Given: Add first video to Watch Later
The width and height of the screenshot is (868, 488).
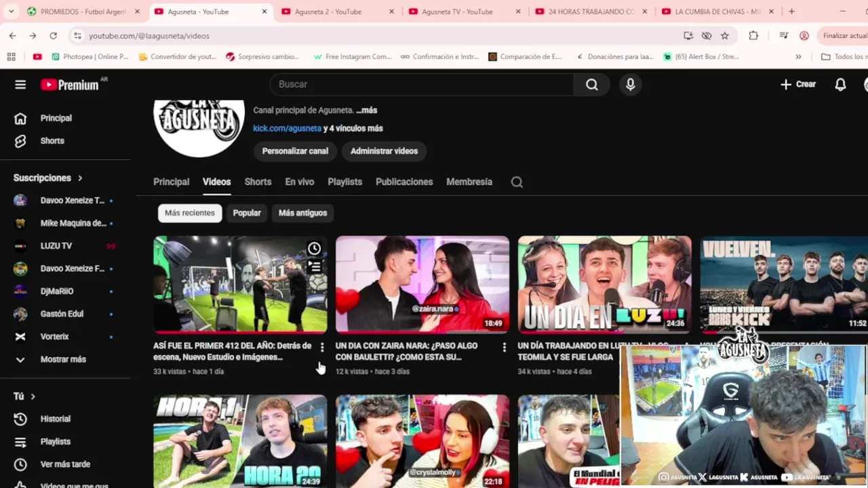Looking at the screenshot, I should 315,249.
